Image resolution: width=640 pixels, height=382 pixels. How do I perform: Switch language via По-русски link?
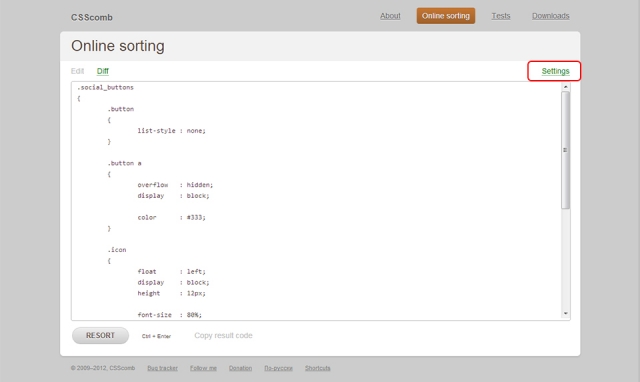[x=278, y=368]
